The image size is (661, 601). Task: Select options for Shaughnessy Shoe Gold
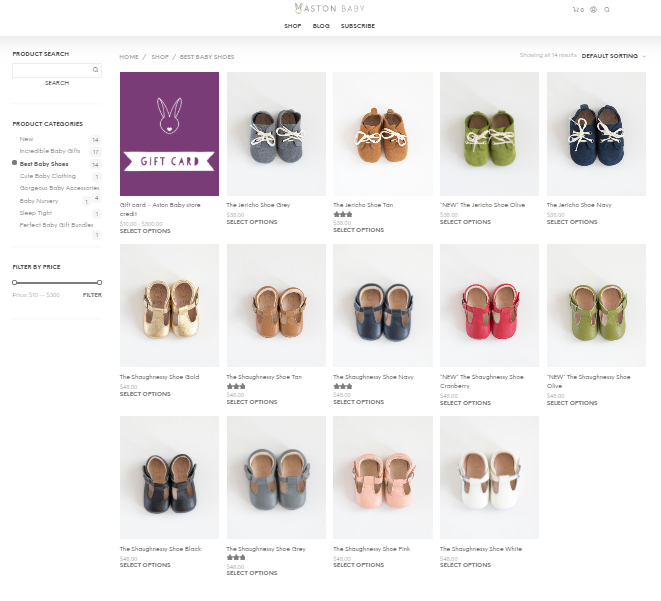click(145, 394)
